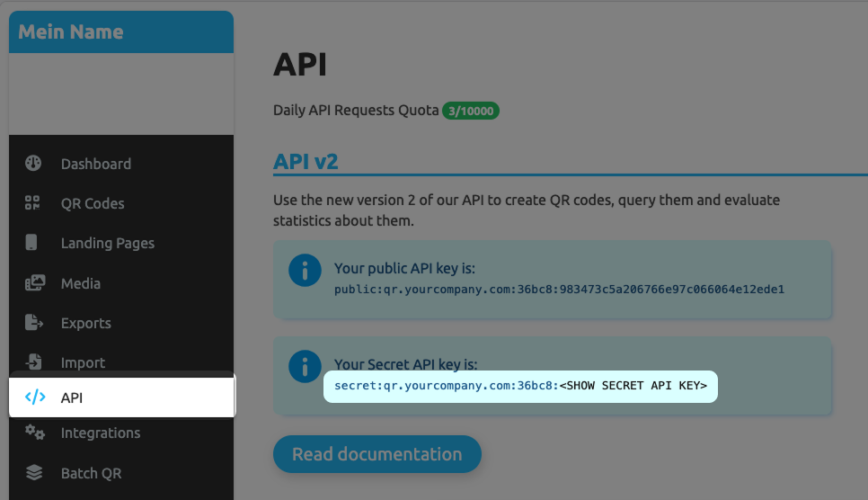Click the 'Use the new version 2' description text
This screenshot has height=500, width=868.
(x=527, y=210)
